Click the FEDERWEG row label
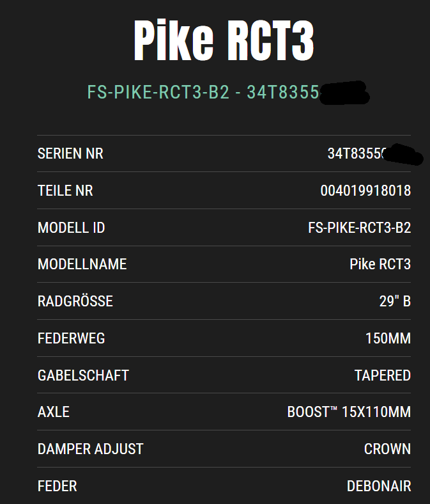The height and width of the screenshot is (504, 430). coord(71,338)
